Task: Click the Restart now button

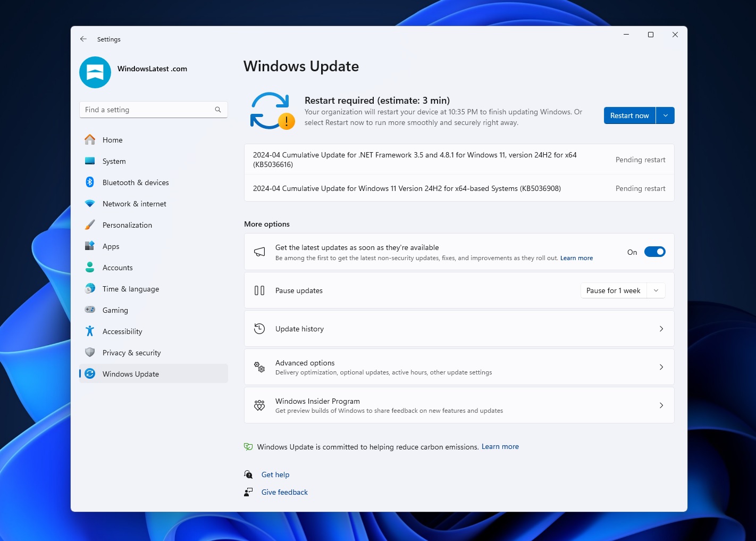Action: point(629,115)
